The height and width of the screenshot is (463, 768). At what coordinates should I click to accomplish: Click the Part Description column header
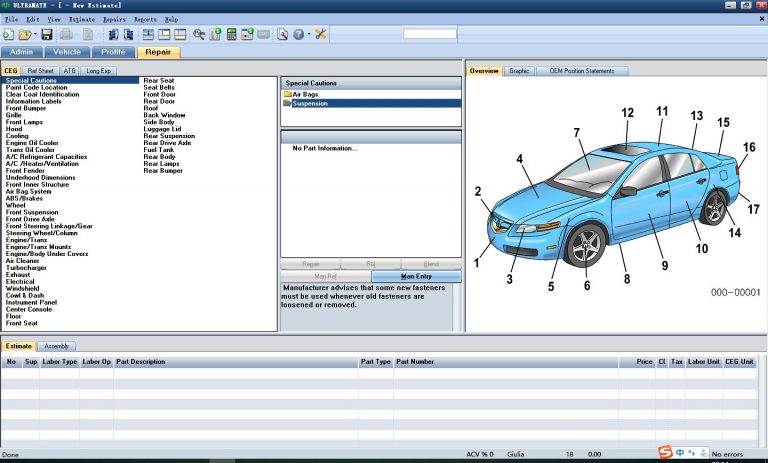pyautogui.click(x=236, y=362)
